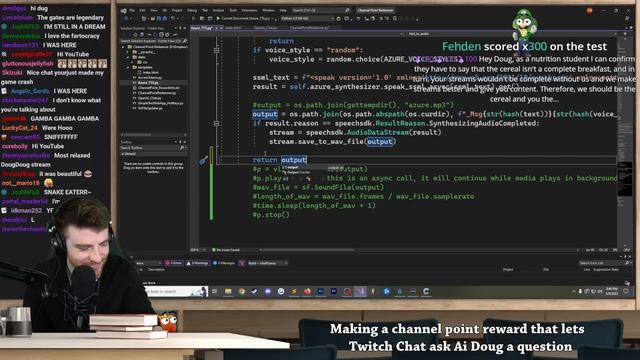This screenshot has width=640, height=360.
Task: Click the taskbar clock and date
Action: click(x=612, y=291)
